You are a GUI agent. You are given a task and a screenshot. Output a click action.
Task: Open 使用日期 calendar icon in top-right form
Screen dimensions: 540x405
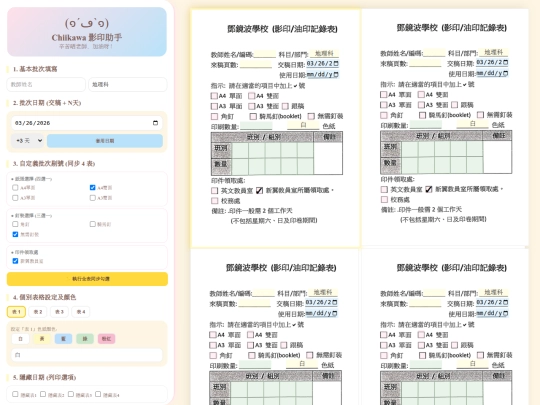tap(505, 73)
